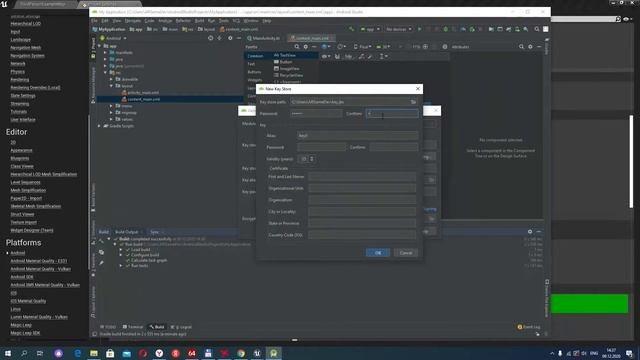Expand the Run tasks build node
This screenshot has width=640, height=360.
[121, 266]
